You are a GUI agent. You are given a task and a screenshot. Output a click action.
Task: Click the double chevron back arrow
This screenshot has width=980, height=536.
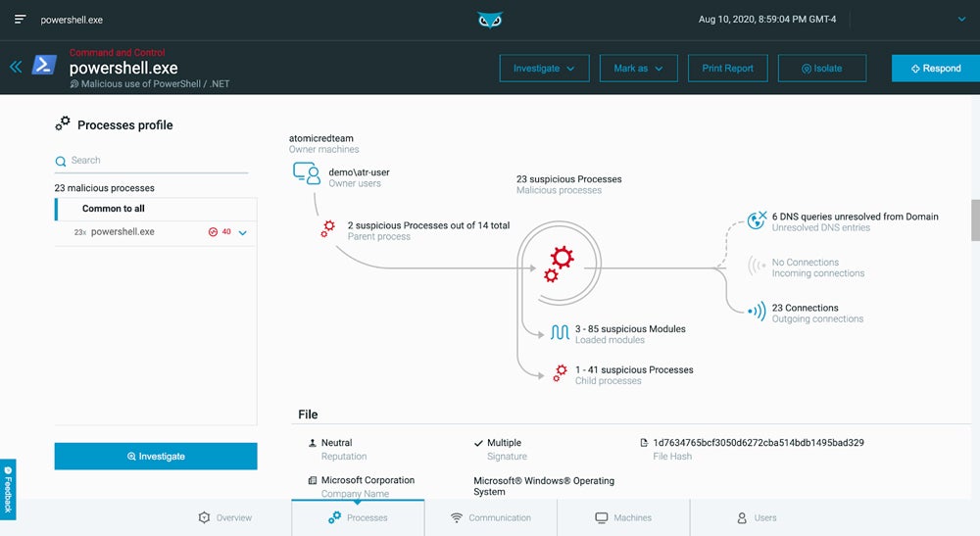(x=16, y=67)
